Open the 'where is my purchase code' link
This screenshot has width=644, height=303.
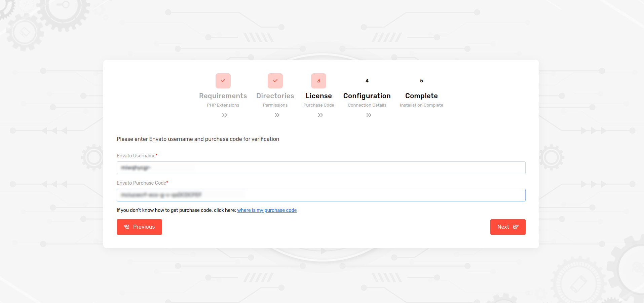click(x=267, y=210)
